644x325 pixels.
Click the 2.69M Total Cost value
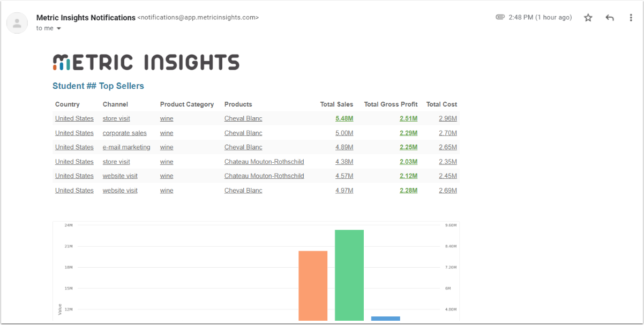[x=448, y=190]
